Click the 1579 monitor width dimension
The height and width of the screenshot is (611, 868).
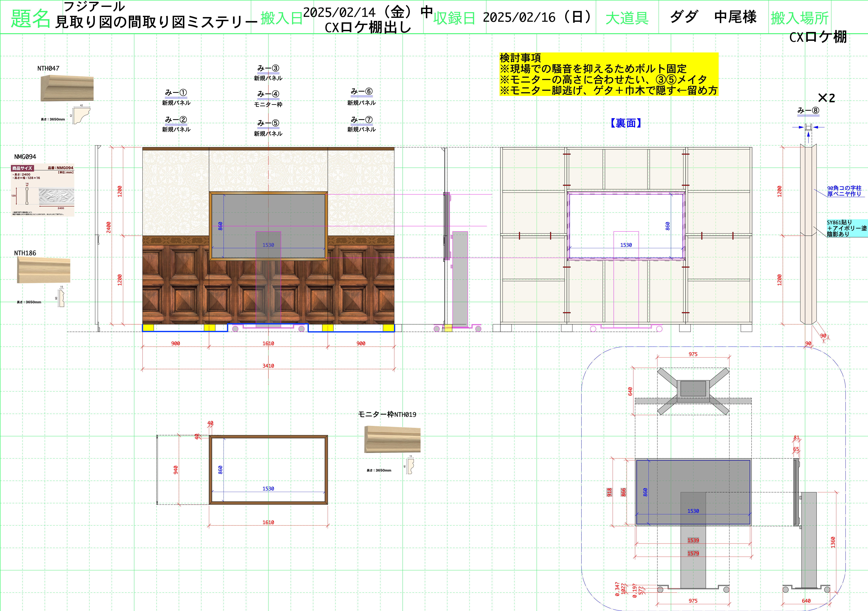(x=693, y=554)
